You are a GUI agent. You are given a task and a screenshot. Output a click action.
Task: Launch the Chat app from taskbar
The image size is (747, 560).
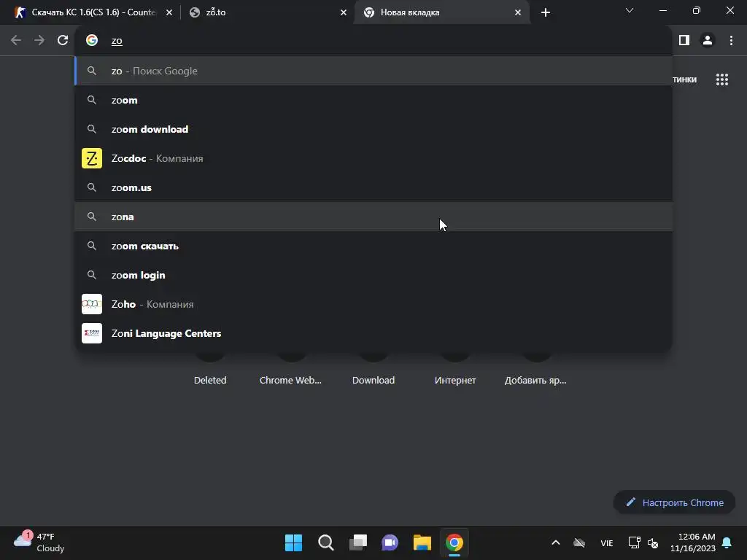tap(390, 542)
